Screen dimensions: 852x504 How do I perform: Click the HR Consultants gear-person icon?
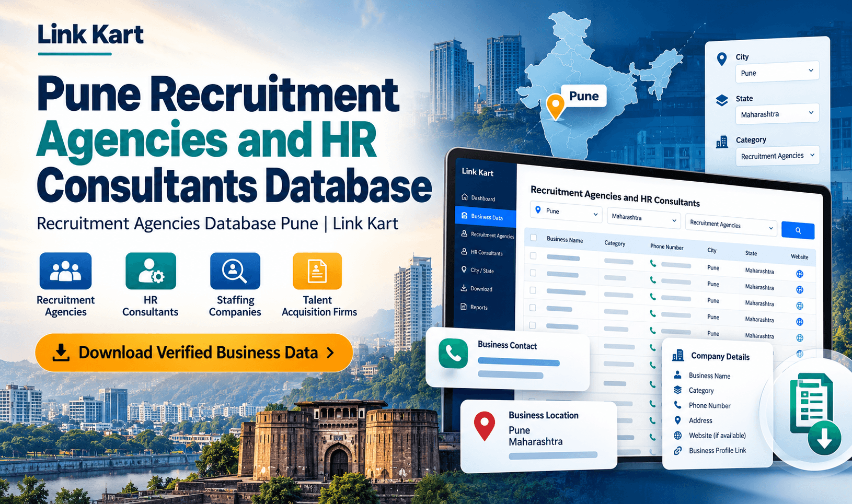pyautogui.click(x=151, y=271)
